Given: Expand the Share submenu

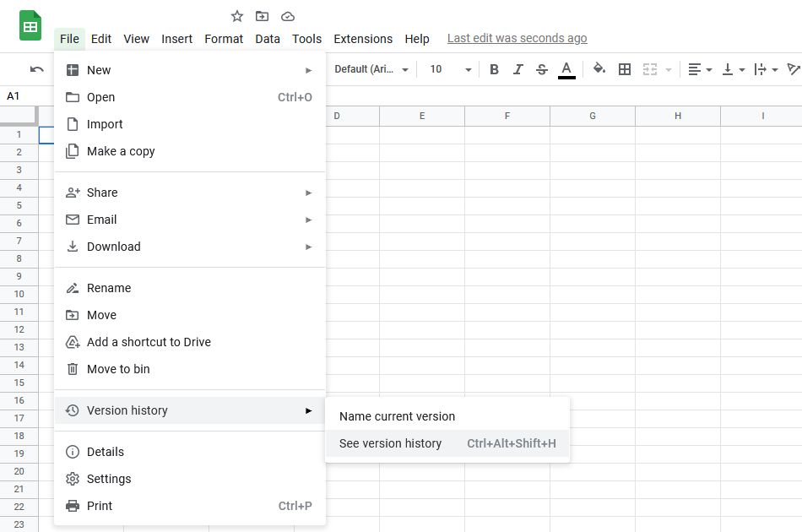Looking at the screenshot, I should click(x=101, y=192).
